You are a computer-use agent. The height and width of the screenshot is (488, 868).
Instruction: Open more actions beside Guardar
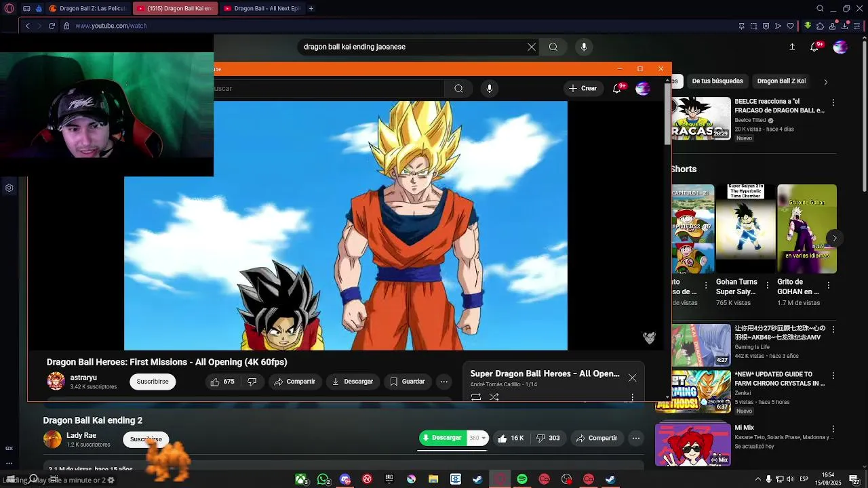click(444, 382)
